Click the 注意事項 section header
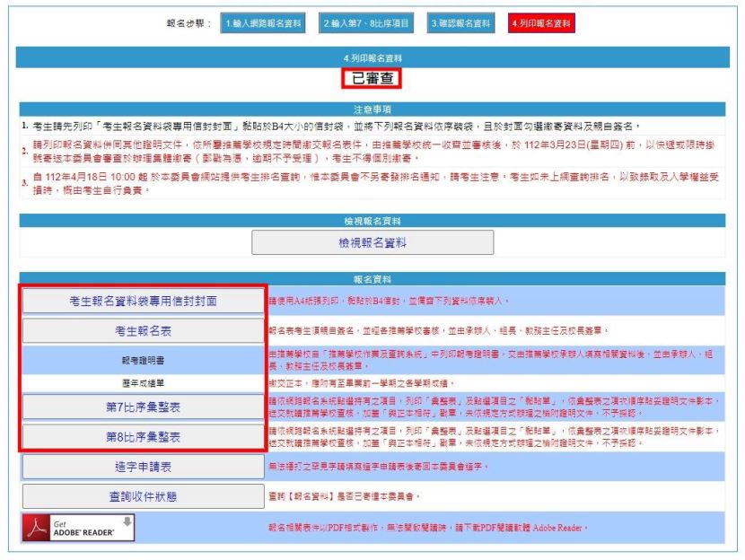 tap(372, 109)
